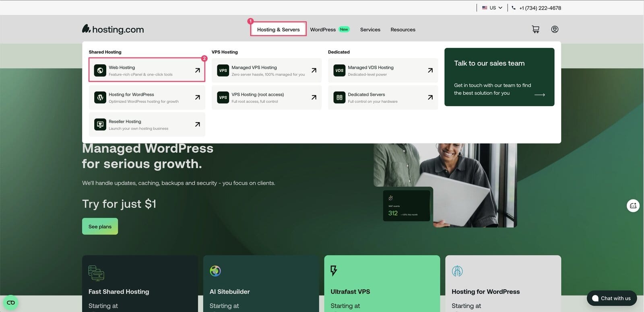
Task: Select Managed VPS Hosting menu entry
Action: 266,70
